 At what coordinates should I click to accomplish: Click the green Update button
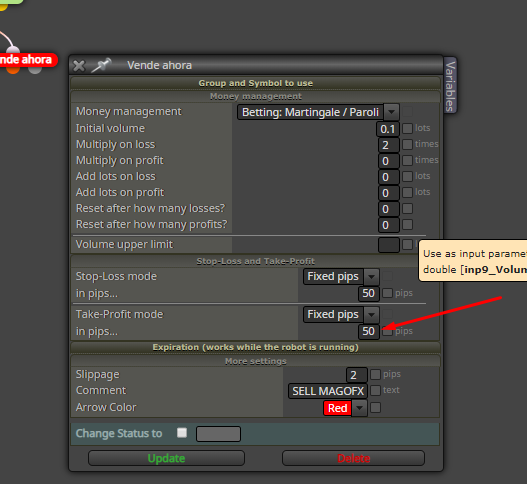[x=166, y=458]
